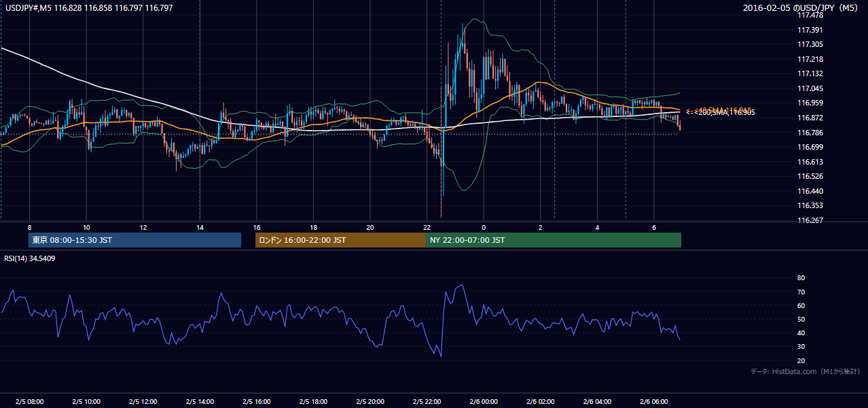Click hour tick 12 under the price chart
Viewport: 868px width, 408px height.
[143, 227]
